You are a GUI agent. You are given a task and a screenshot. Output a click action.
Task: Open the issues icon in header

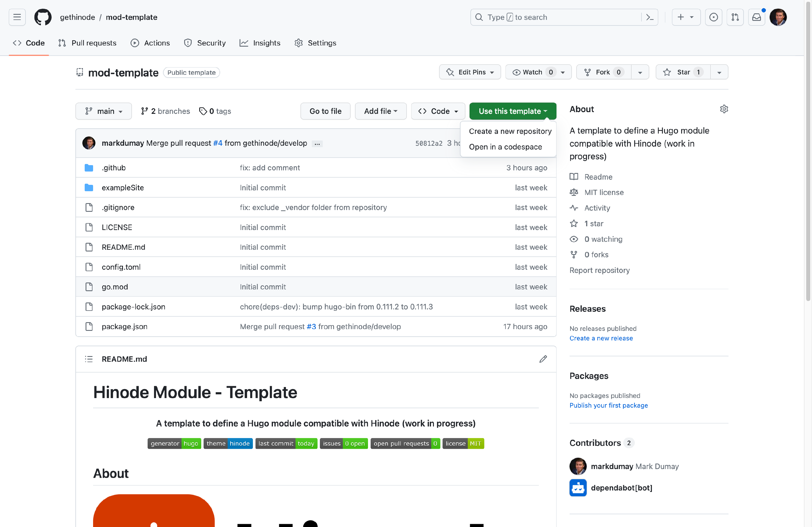[x=713, y=17]
